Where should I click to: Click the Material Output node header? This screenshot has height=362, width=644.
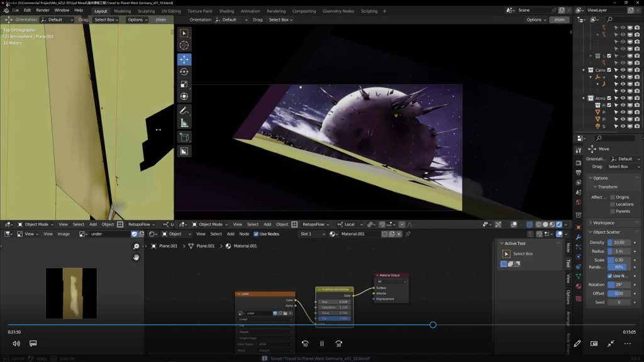392,275
